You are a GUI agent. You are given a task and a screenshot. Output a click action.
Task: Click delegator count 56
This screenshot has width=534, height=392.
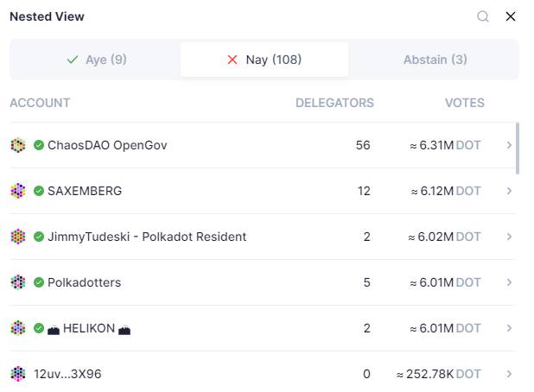pyautogui.click(x=363, y=145)
